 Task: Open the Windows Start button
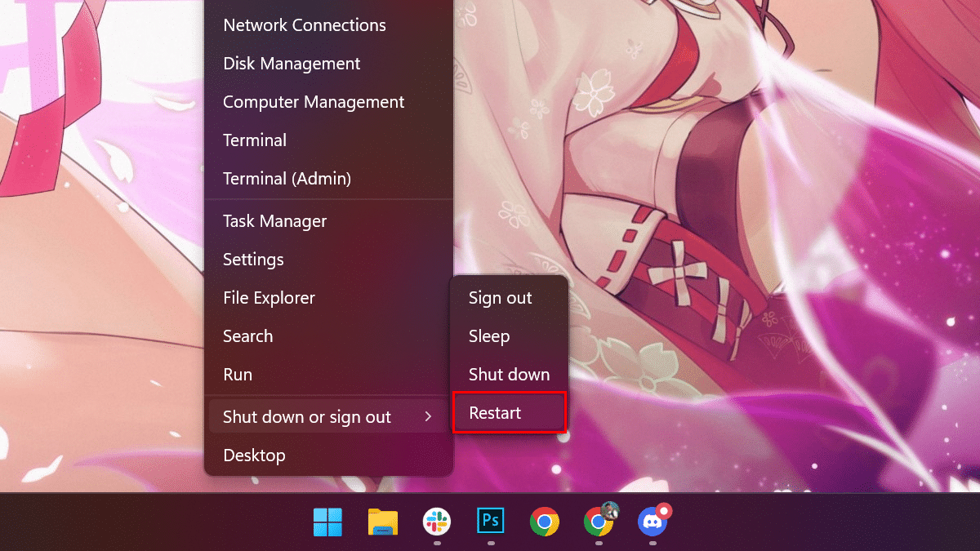point(327,522)
